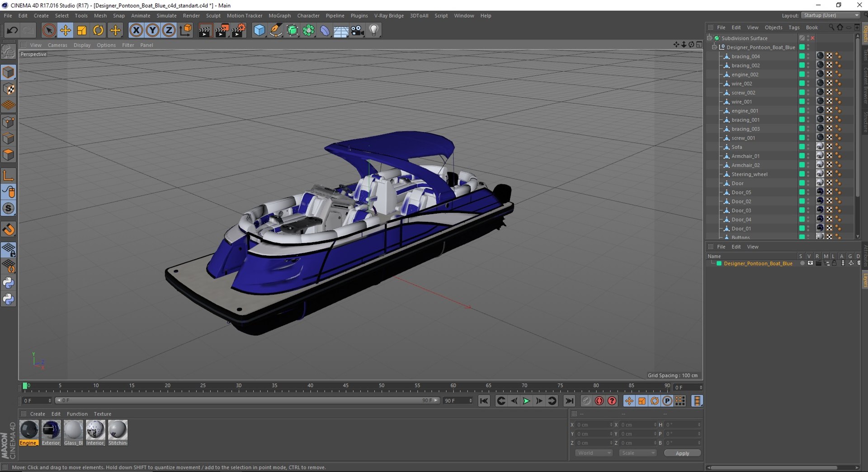Collapse Designer_Pontoon_Boat_Blue object node
Image resolution: width=868 pixels, height=472 pixels.
coord(714,47)
